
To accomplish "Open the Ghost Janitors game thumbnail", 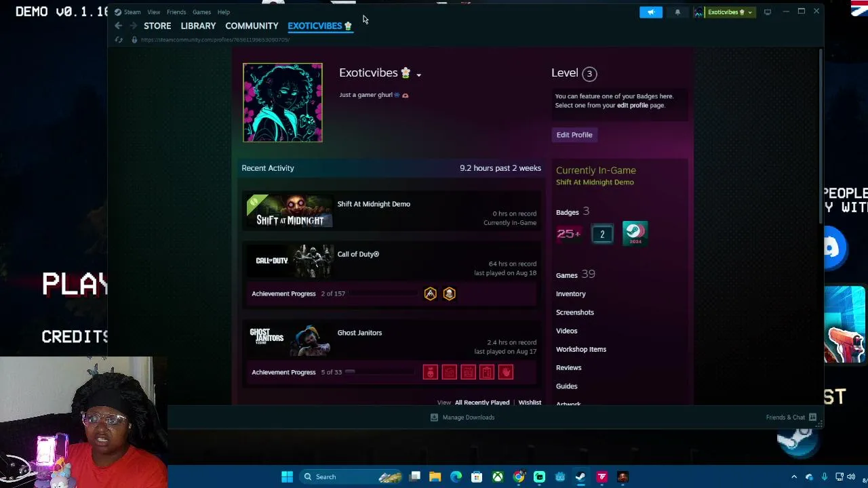I will [x=290, y=340].
